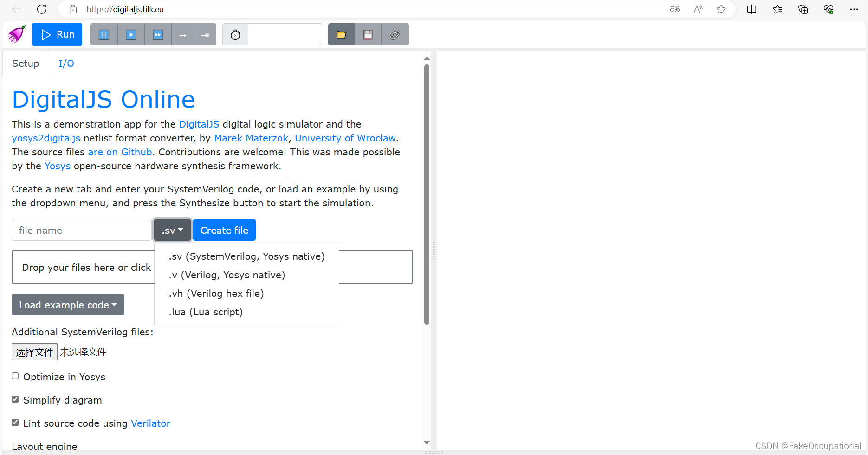This screenshot has height=455, width=868.
Task: Pause the simulation
Action: pos(104,34)
